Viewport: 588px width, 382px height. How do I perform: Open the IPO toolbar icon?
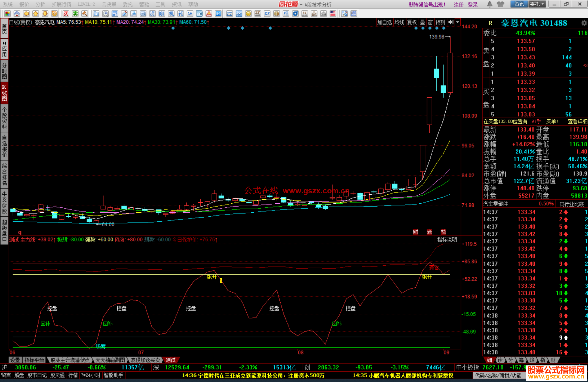tap(218, 14)
